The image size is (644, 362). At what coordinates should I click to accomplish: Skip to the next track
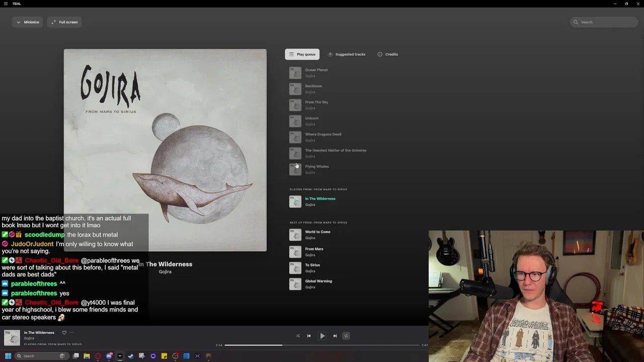point(335,336)
